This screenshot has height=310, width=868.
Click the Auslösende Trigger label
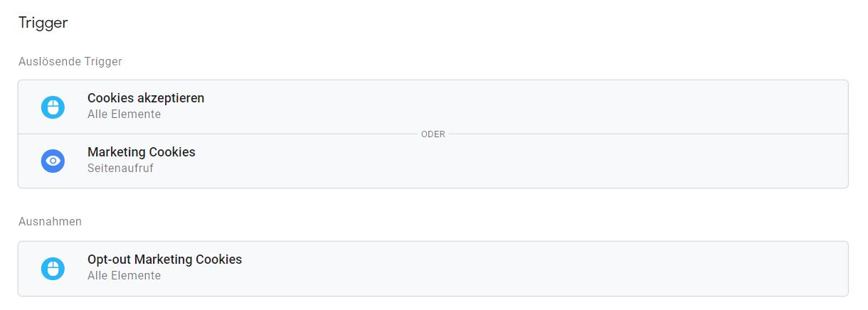click(70, 62)
